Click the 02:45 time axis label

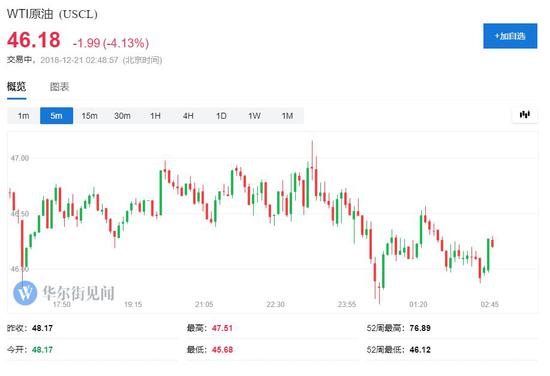click(490, 304)
